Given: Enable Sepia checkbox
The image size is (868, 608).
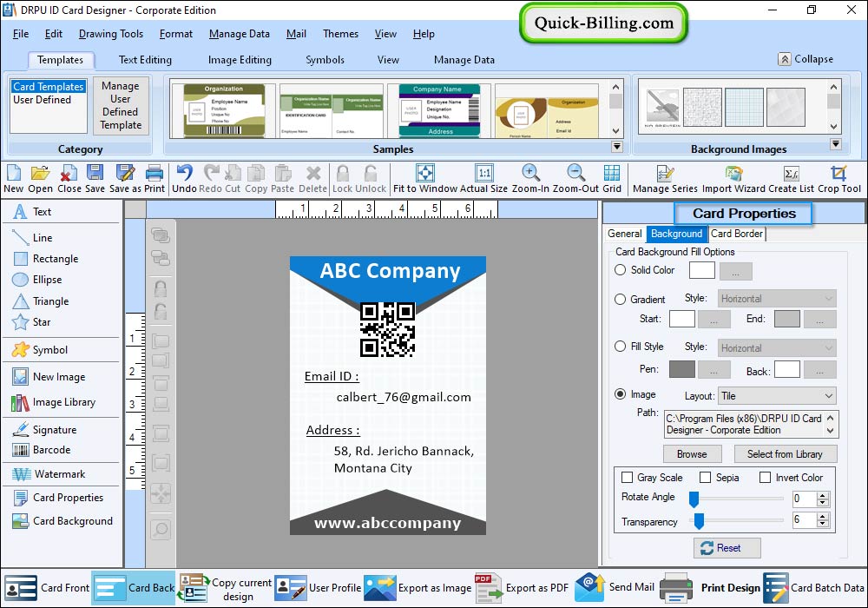Looking at the screenshot, I should point(705,478).
